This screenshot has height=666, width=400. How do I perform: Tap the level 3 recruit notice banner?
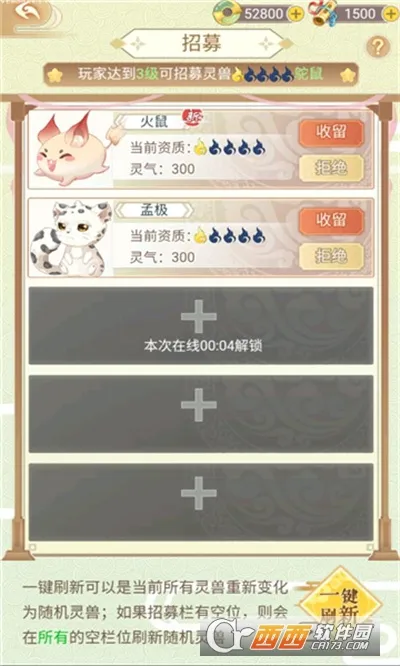(x=201, y=75)
